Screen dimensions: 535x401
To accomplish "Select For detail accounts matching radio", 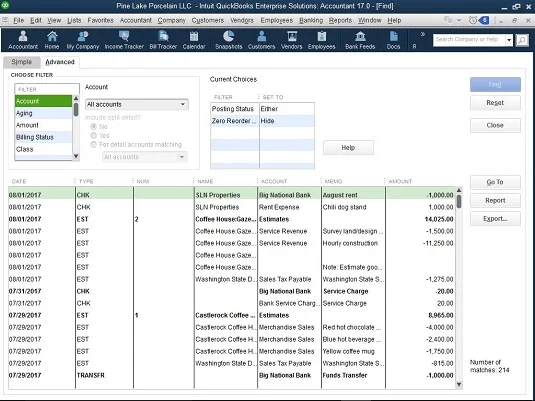I will 93,145.
